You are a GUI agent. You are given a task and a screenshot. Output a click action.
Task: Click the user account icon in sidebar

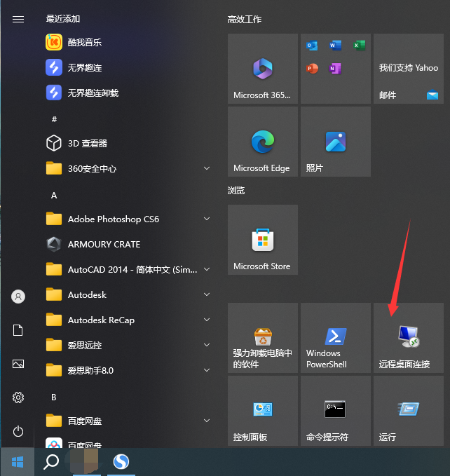coord(18,297)
